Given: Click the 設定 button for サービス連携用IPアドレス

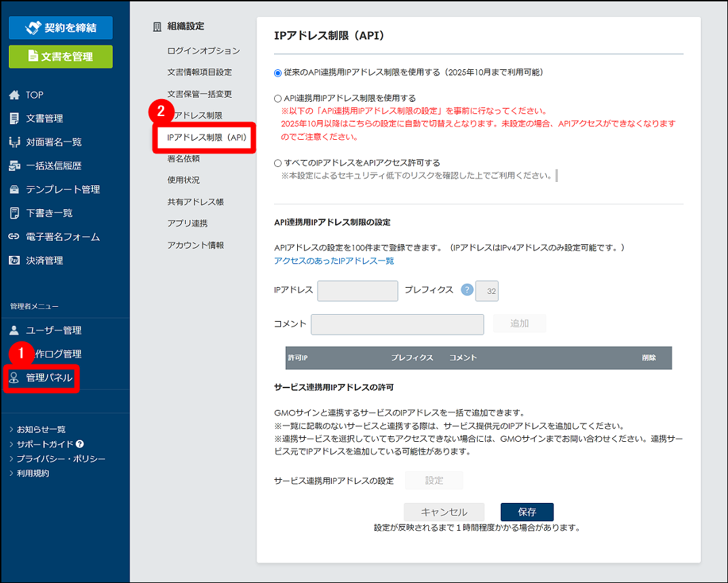Looking at the screenshot, I should coord(434,481).
